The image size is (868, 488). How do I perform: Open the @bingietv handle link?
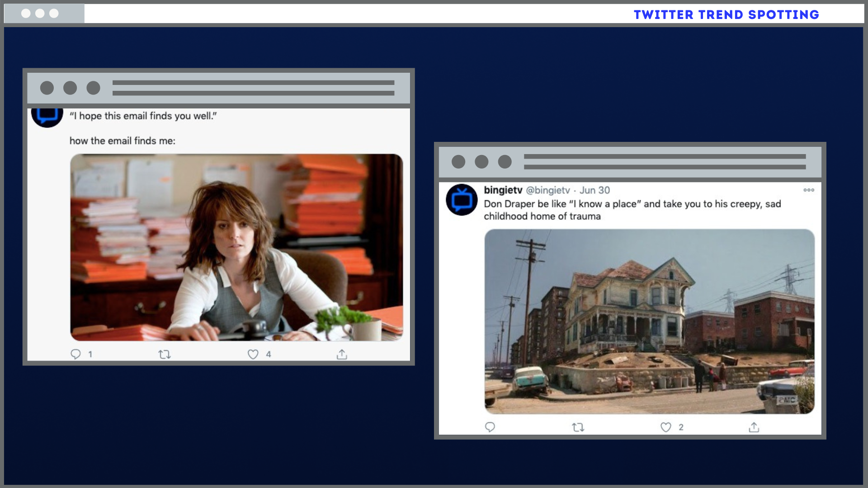tap(547, 190)
